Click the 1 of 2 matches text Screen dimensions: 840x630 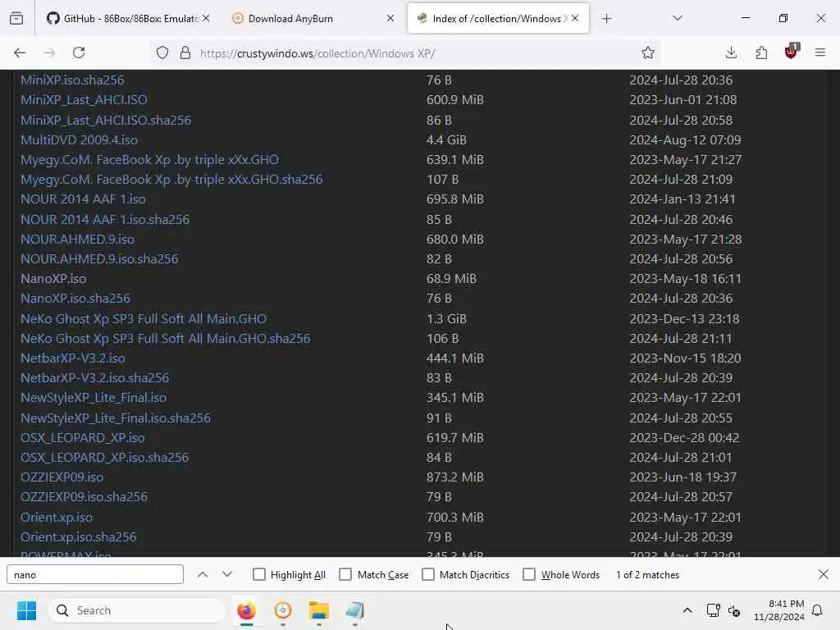point(648,574)
